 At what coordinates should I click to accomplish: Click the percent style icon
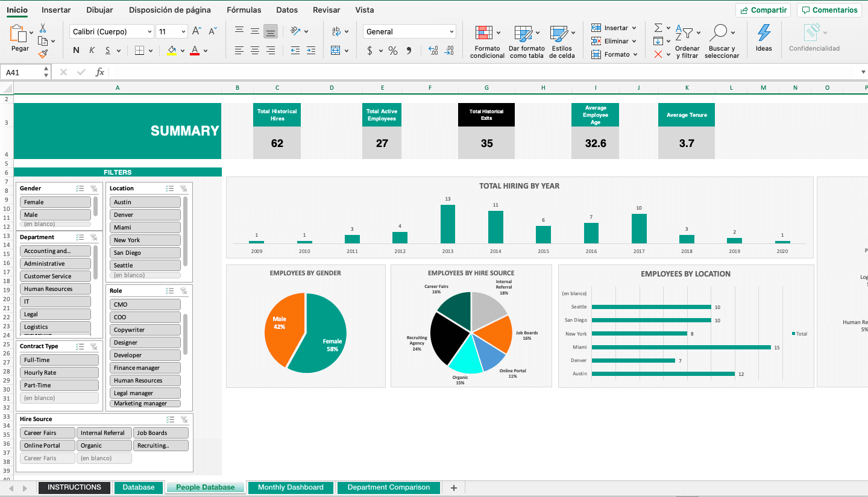pos(392,51)
